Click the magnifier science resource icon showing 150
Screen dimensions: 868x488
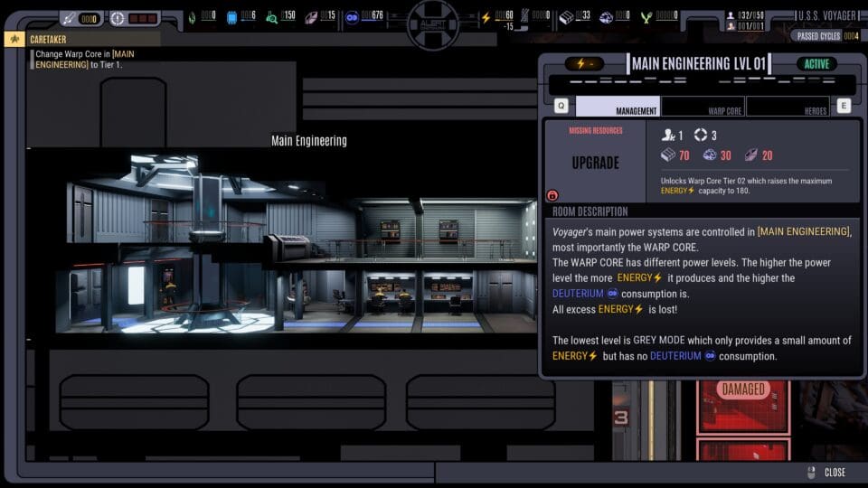click(x=271, y=16)
